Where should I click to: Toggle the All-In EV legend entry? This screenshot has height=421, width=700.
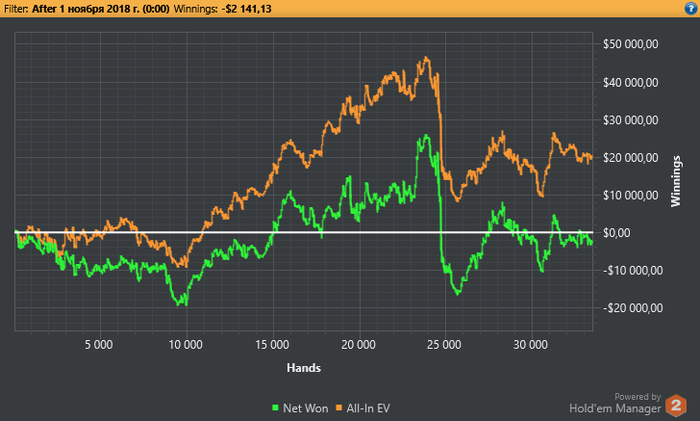coord(362,408)
